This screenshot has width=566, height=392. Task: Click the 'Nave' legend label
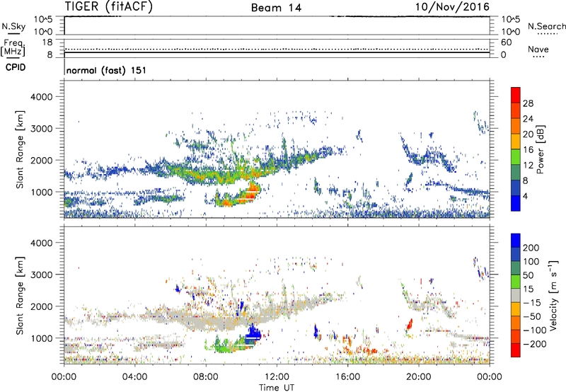[x=538, y=50]
